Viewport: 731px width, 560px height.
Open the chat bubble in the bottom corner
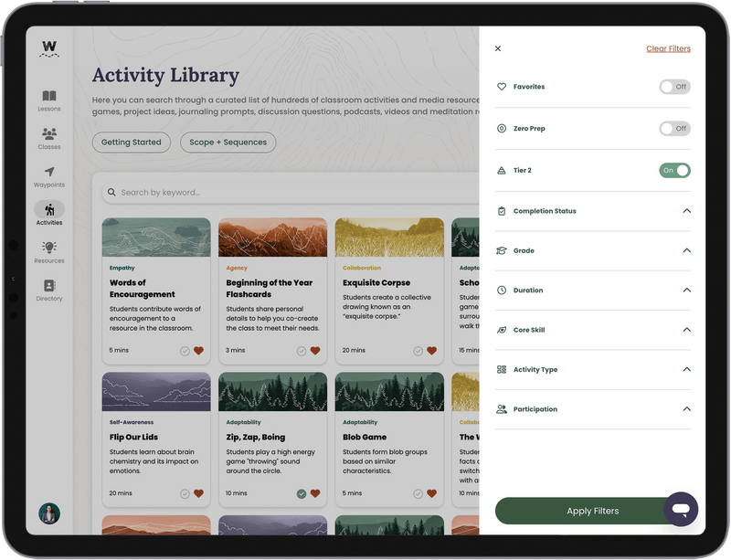pos(681,510)
